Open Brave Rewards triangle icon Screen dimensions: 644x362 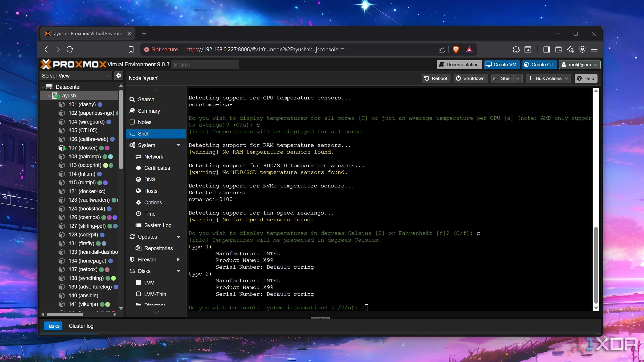point(469,49)
